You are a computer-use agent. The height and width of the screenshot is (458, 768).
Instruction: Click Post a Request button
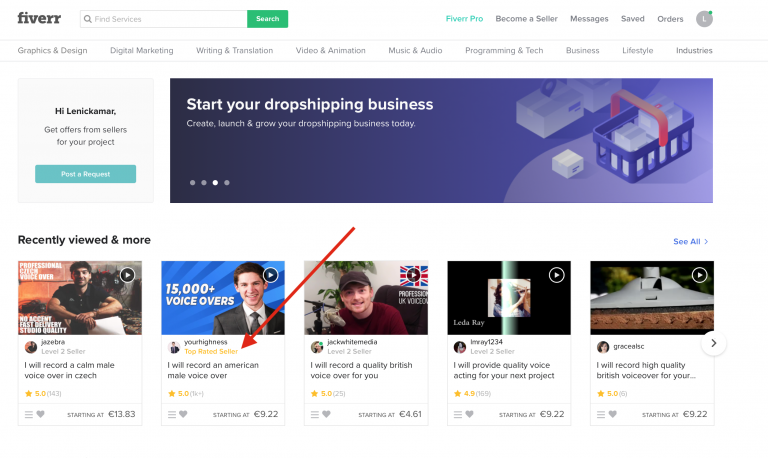point(86,174)
